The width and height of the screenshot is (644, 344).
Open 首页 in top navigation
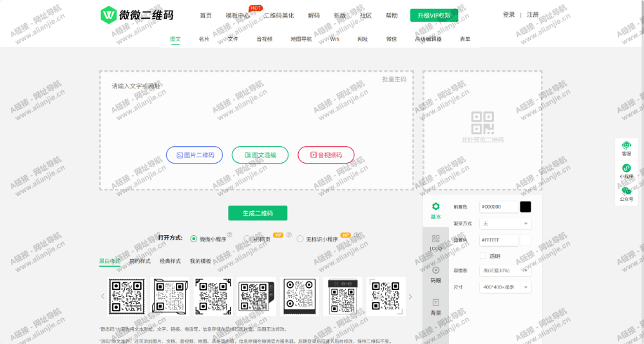(x=206, y=15)
